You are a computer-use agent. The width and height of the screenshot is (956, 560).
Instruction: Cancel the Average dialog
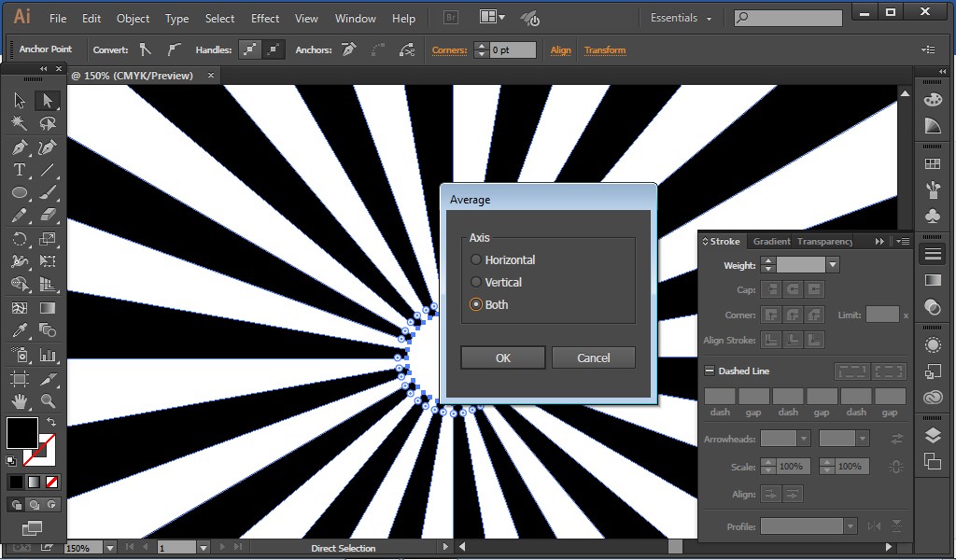594,357
